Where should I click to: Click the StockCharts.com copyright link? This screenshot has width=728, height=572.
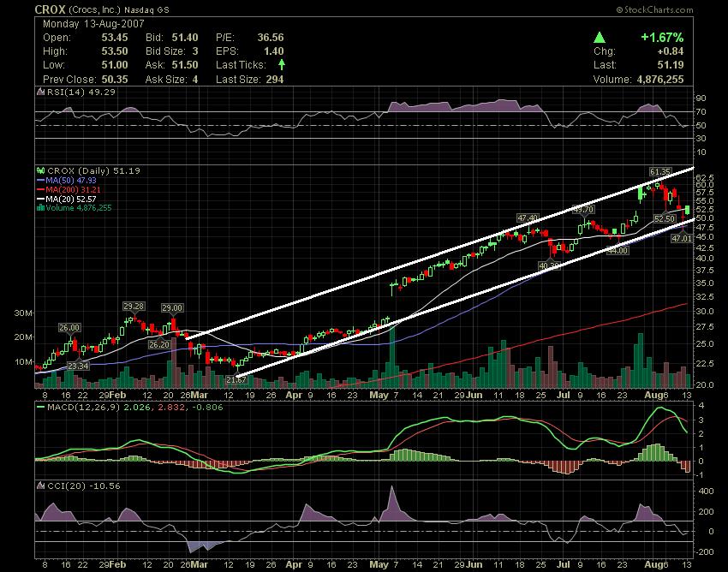654,9
